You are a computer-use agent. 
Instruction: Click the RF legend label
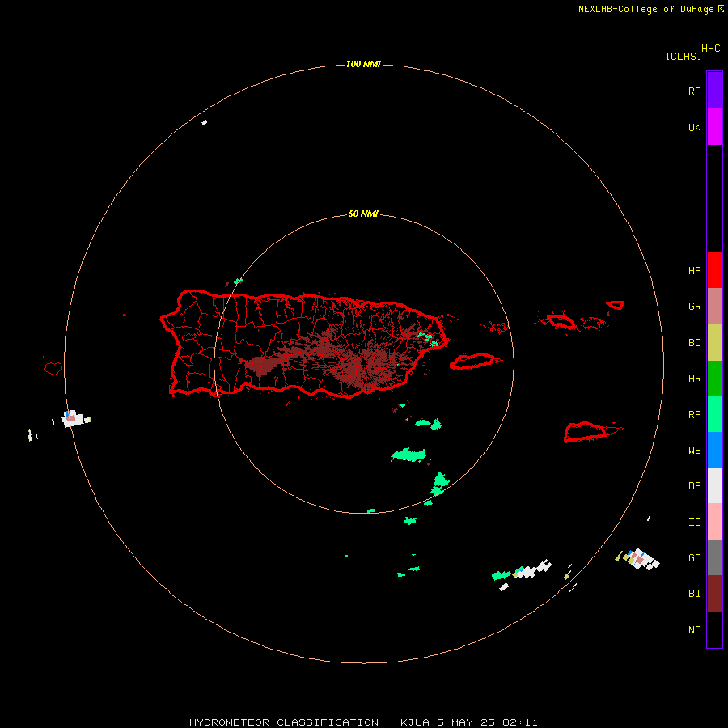(694, 91)
